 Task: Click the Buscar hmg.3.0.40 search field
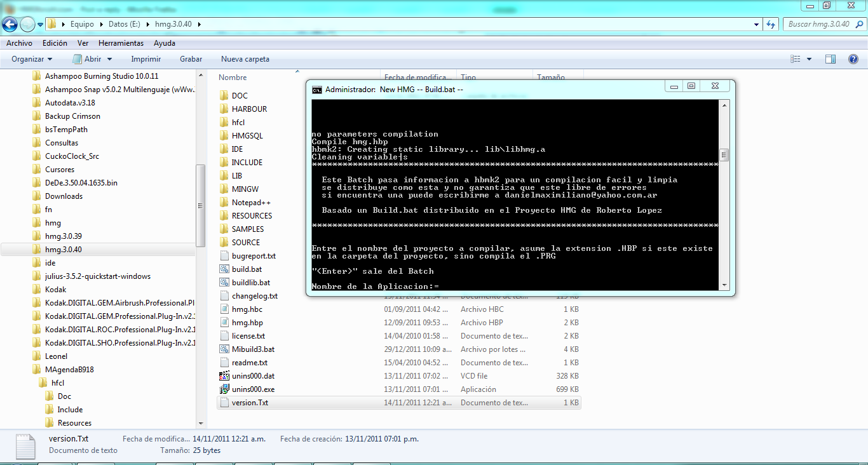(x=820, y=24)
